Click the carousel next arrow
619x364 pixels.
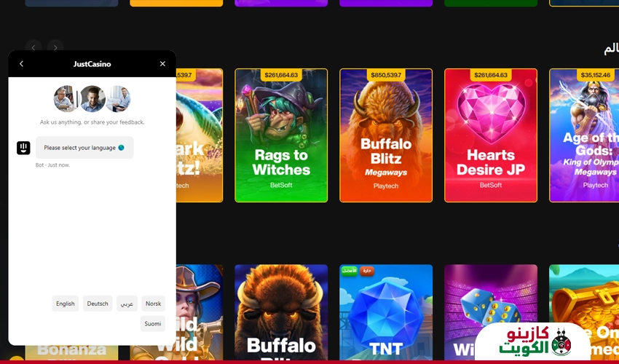(x=55, y=48)
